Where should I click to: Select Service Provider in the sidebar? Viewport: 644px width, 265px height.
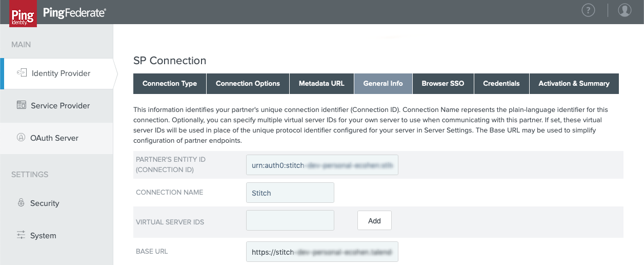pos(56,106)
